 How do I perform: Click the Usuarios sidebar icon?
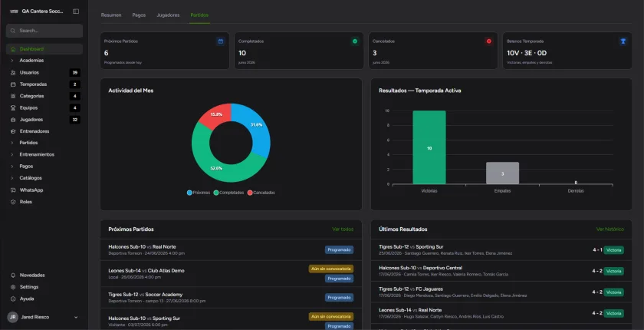(13, 72)
